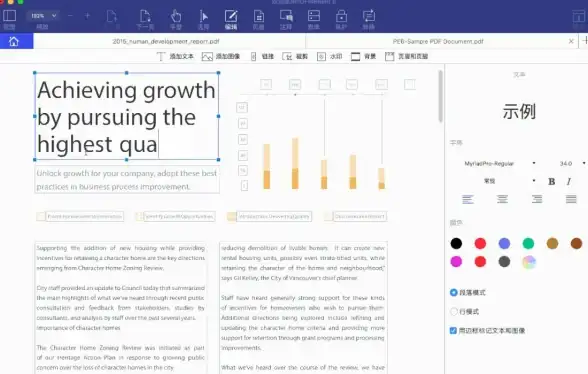588x374 pixels.
Task: Open the Convert tool in the toolbar
Action: point(369,20)
